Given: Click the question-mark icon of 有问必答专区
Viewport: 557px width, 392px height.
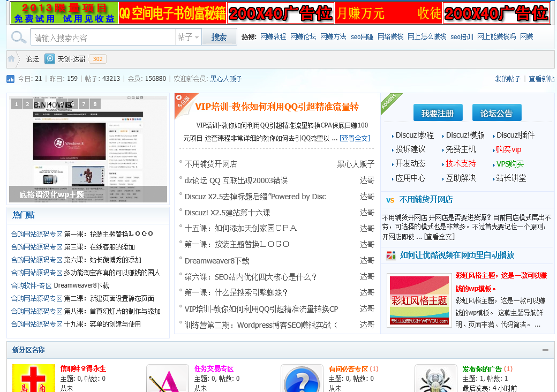Looking at the screenshot, I should 302,378.
